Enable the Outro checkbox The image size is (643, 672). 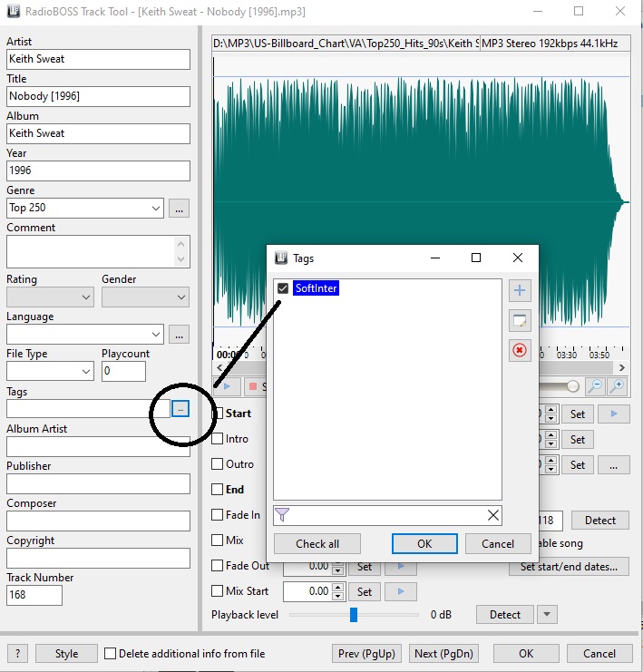218,464
